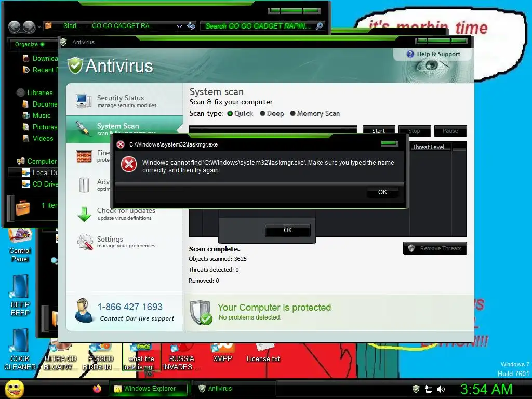
Task: Click the network icon in system tray
Action: (x=429, y=389)
